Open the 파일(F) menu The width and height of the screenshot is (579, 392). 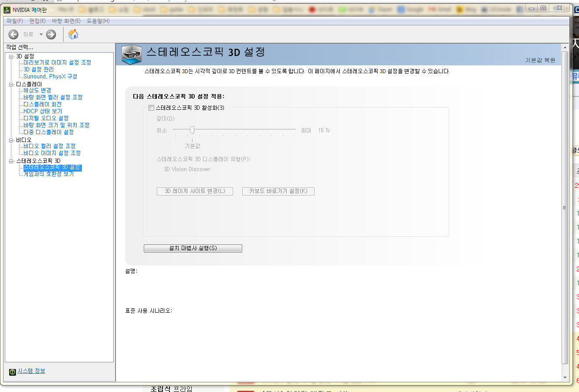pos(14,21)
